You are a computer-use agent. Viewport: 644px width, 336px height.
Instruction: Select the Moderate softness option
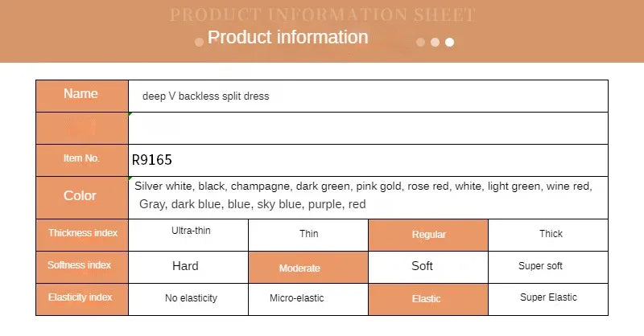tap(308, 268)
